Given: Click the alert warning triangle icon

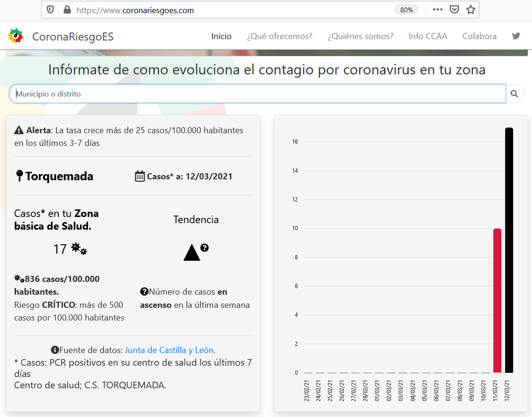Looking at the screenshot, I should [19, 130].
